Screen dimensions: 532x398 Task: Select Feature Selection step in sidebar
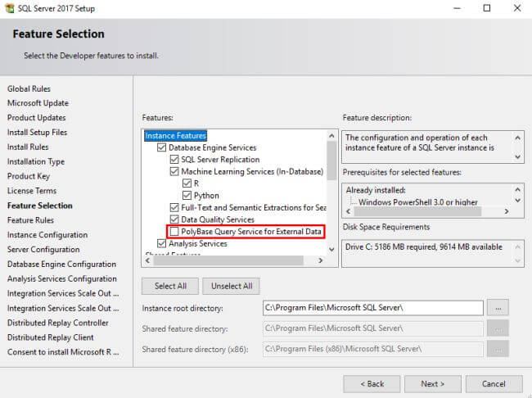pyautogui.click(x=40, y=206)
